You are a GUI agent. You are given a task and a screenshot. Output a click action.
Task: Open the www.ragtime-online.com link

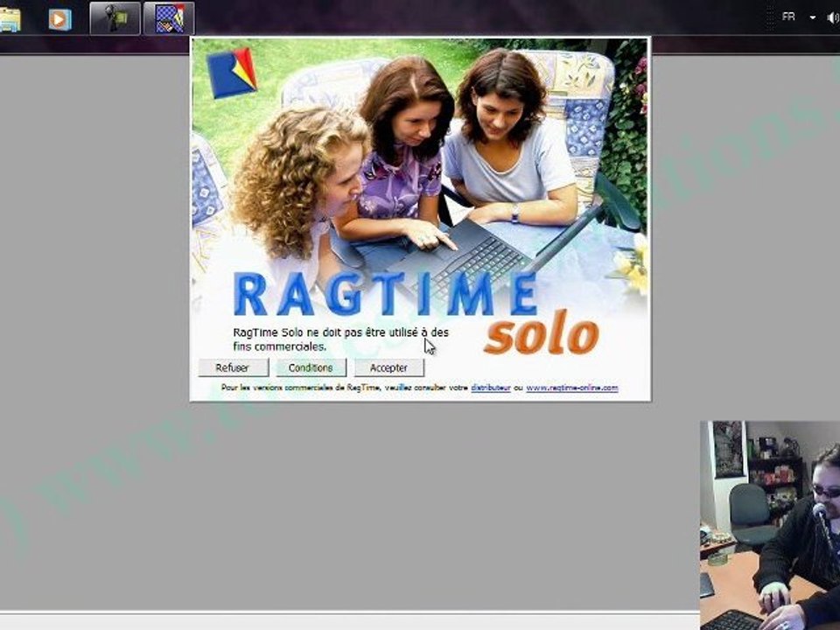pyautogui.click(x=572, y=388)
